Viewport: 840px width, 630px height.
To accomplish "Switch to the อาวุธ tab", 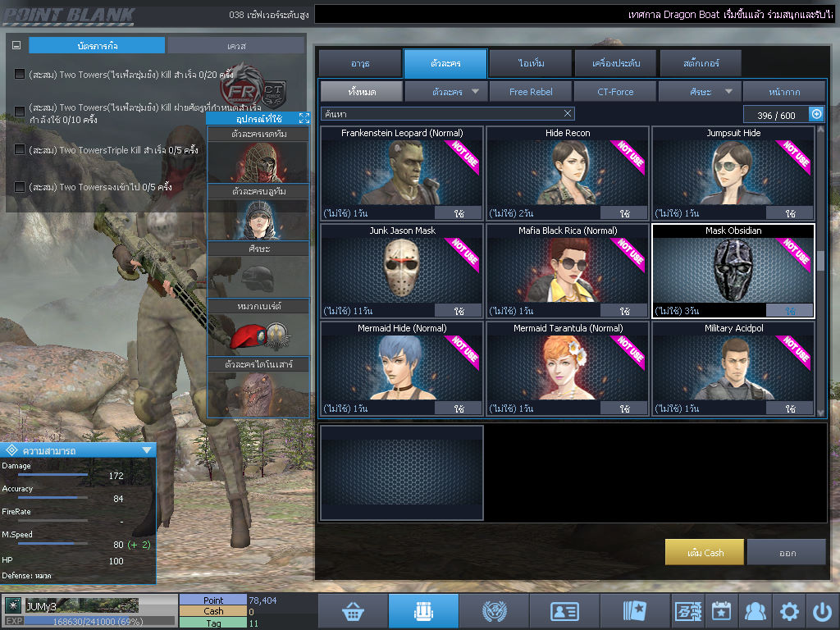I will tap(361, 63).
